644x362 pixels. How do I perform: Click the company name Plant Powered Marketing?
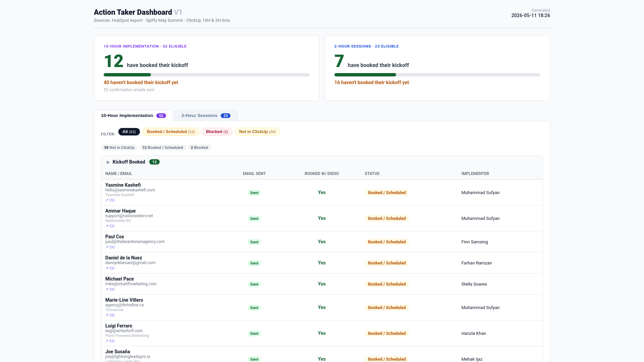(127, 336)
